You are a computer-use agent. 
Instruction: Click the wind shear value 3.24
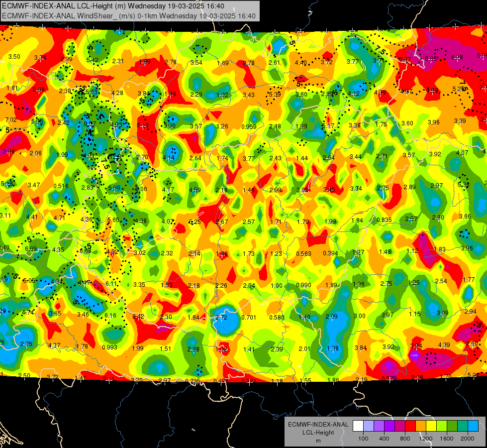[x=416, y=346]
